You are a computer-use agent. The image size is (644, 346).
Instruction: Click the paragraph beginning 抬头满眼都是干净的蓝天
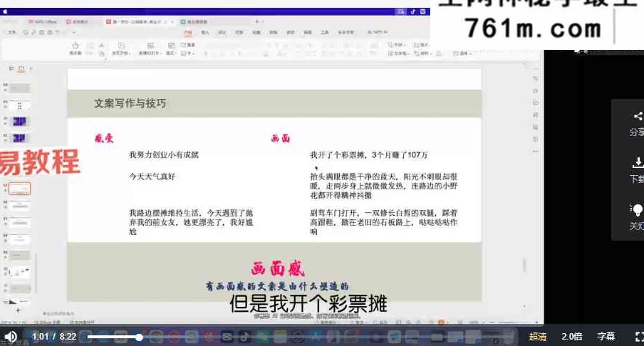(x=383, y=186)
